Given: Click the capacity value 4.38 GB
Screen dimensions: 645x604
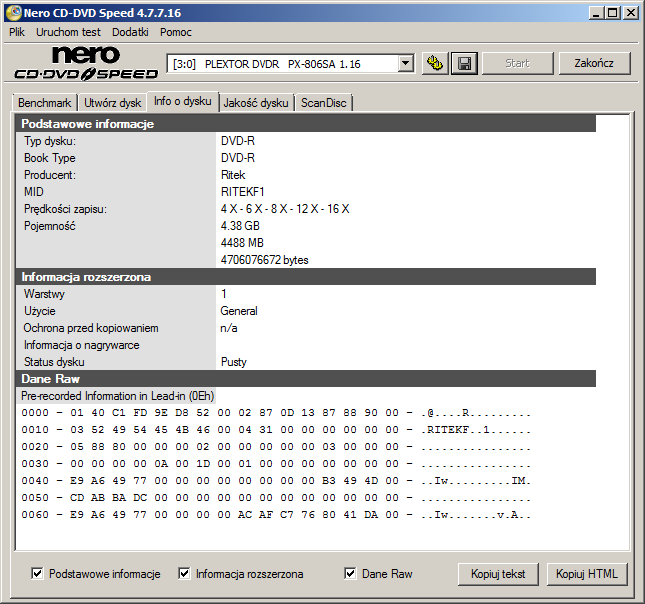Looking at the screenshot, I should [240, 226].
